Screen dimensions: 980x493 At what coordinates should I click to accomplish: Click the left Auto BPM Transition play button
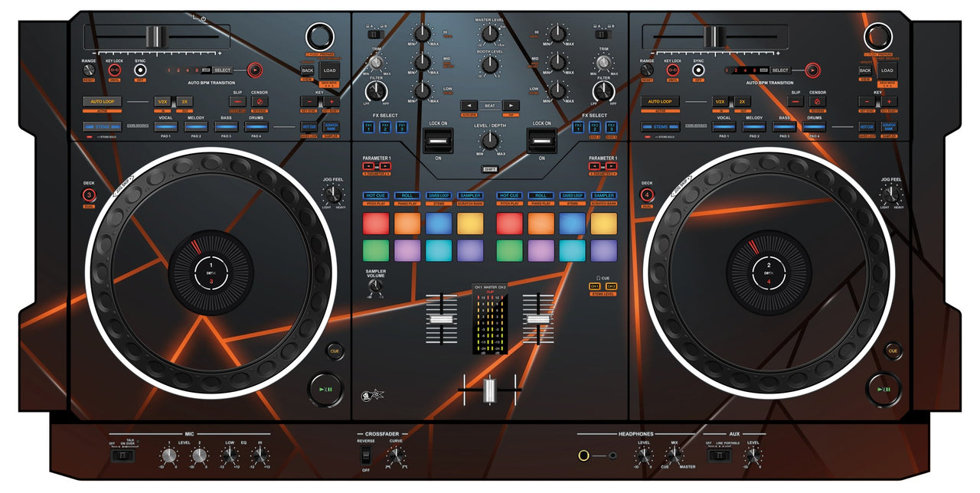click(253, 70)
